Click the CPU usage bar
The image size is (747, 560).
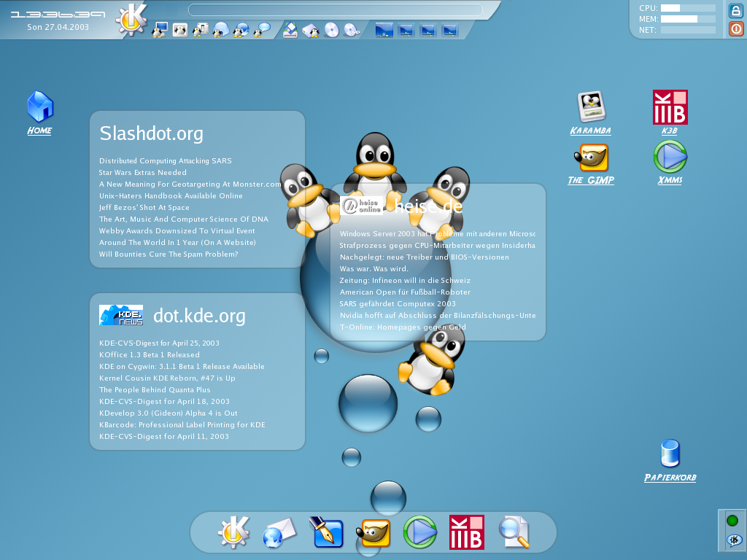[688, 8]
